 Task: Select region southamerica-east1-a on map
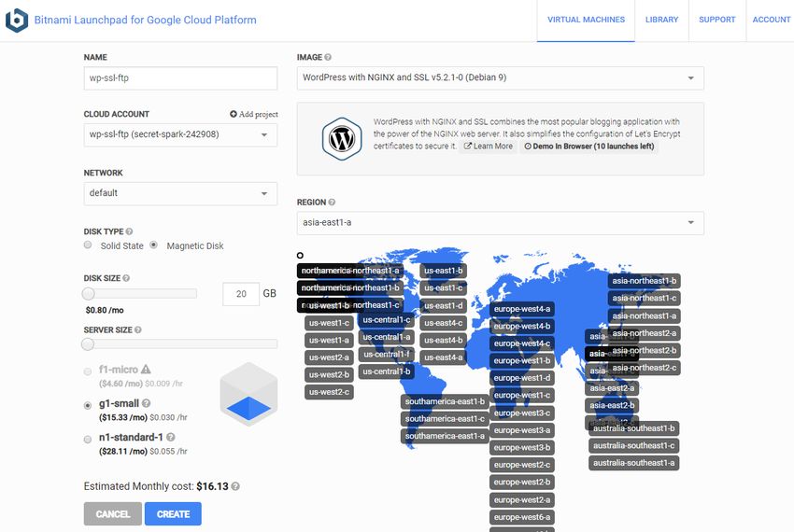445,436
